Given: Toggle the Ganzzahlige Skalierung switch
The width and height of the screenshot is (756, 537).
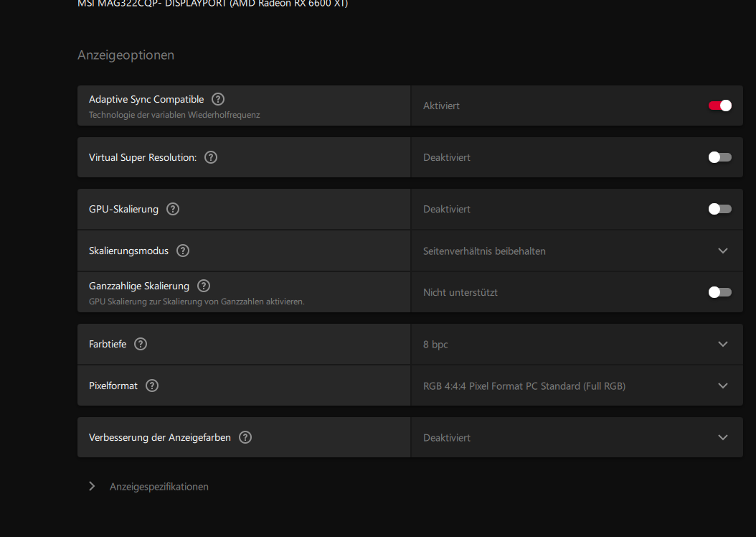Looking at the screenshot, I should 719,292.
